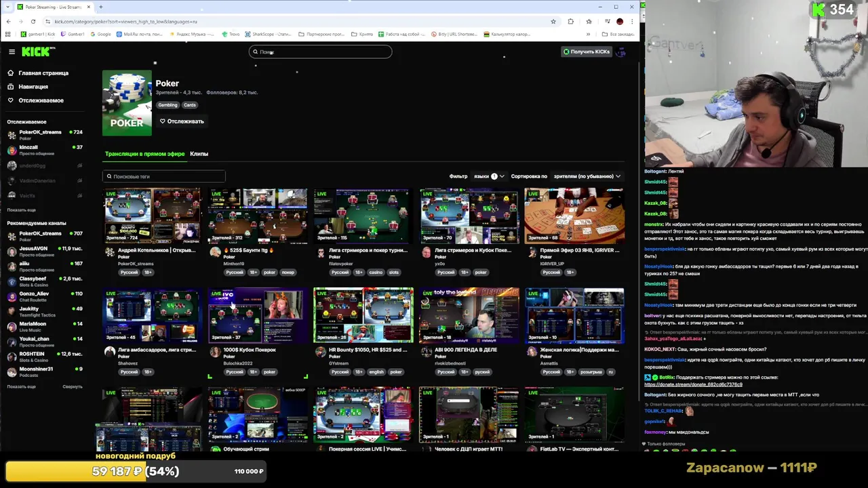Screen dimensions: 868x488
Task: Switch to Трансляции в прямом эфире tab
Action: point(144,154)
